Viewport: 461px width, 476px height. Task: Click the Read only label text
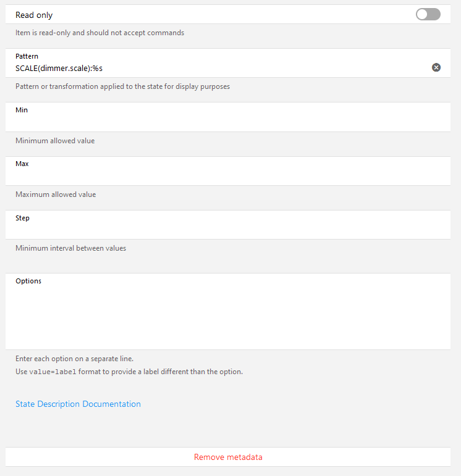pyautogui.click(x=34, y=15)
